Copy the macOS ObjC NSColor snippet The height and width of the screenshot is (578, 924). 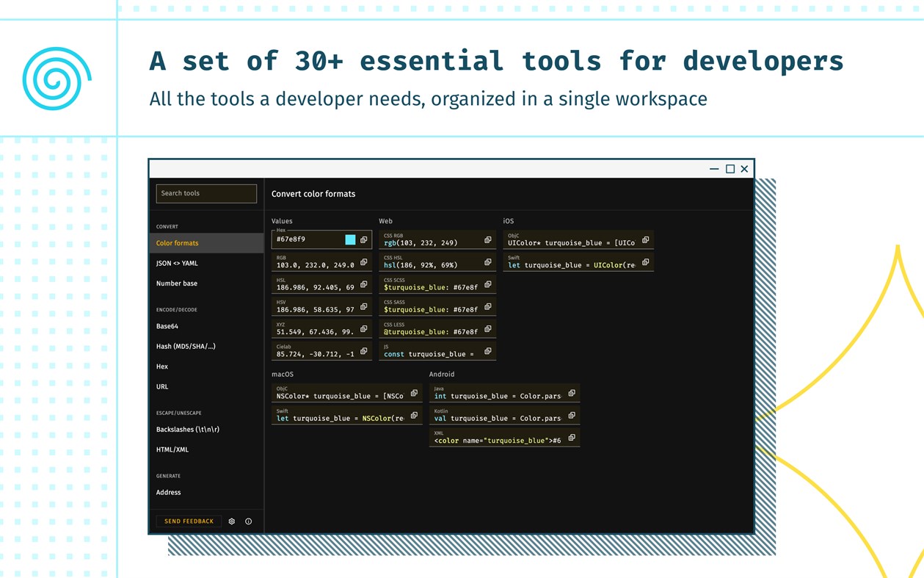tap(414, 392)
